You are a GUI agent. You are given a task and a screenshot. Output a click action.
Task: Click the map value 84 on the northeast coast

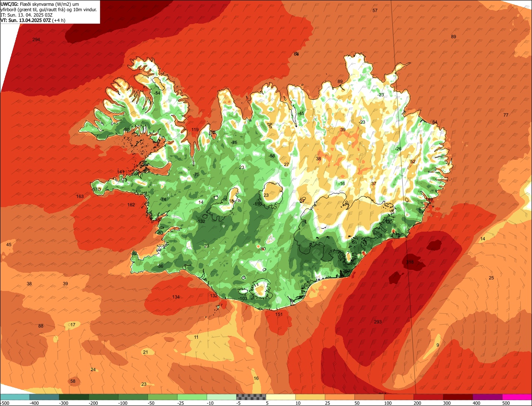pos(435,122)
